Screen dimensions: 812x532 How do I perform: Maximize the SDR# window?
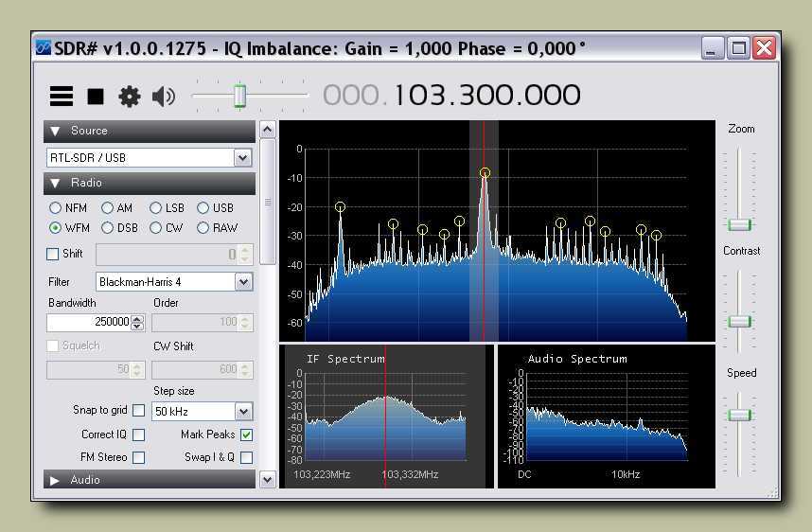tap(738, 48)
